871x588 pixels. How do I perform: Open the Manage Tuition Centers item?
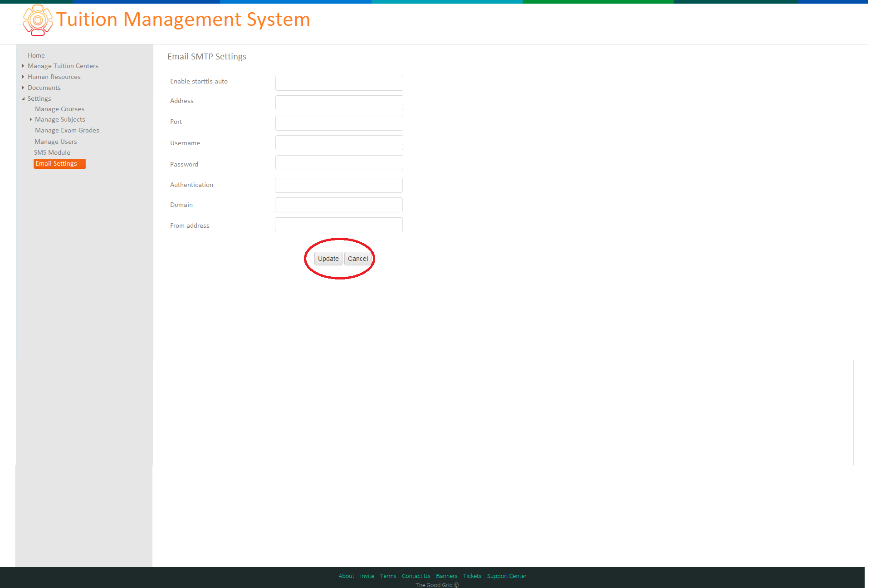click(x=63, y=66)
